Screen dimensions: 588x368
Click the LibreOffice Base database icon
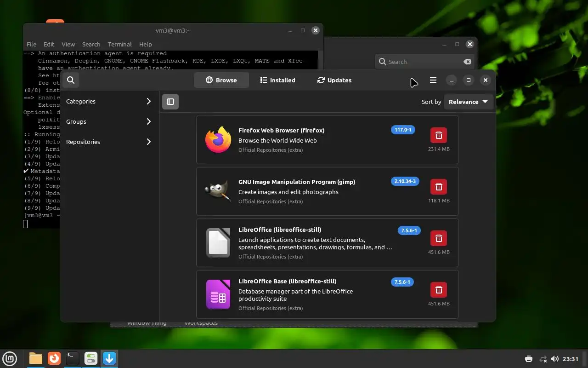click(x=218, y=294)
